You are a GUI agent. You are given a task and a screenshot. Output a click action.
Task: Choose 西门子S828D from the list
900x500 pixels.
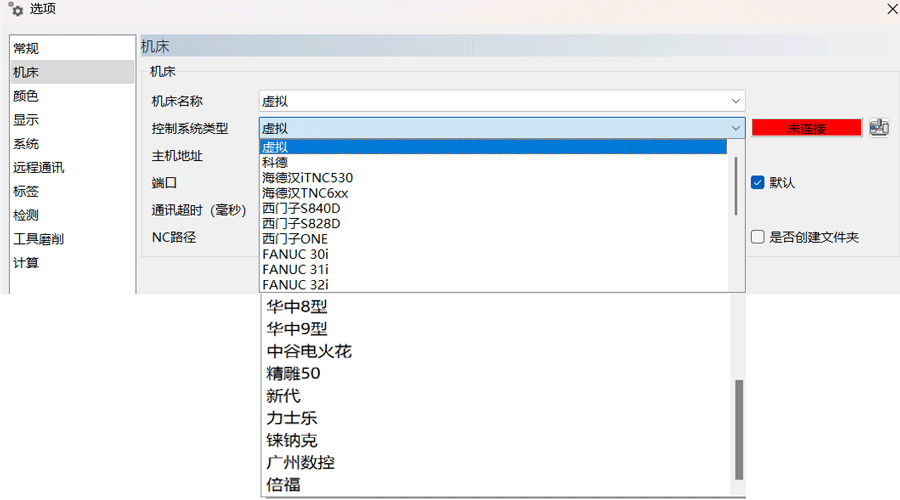click(x=494, y=223)
